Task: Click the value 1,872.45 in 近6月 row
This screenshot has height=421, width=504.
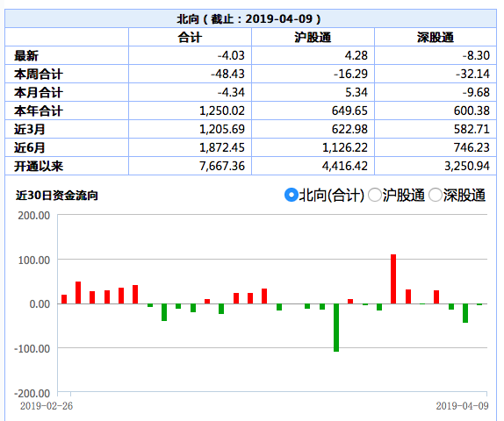Action: (222, 147)
